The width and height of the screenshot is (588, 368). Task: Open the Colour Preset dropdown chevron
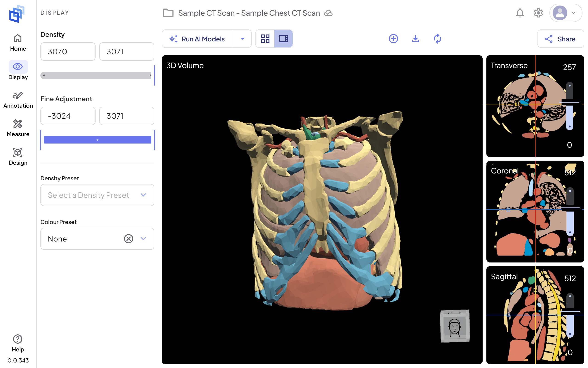(x=143, y=239)
